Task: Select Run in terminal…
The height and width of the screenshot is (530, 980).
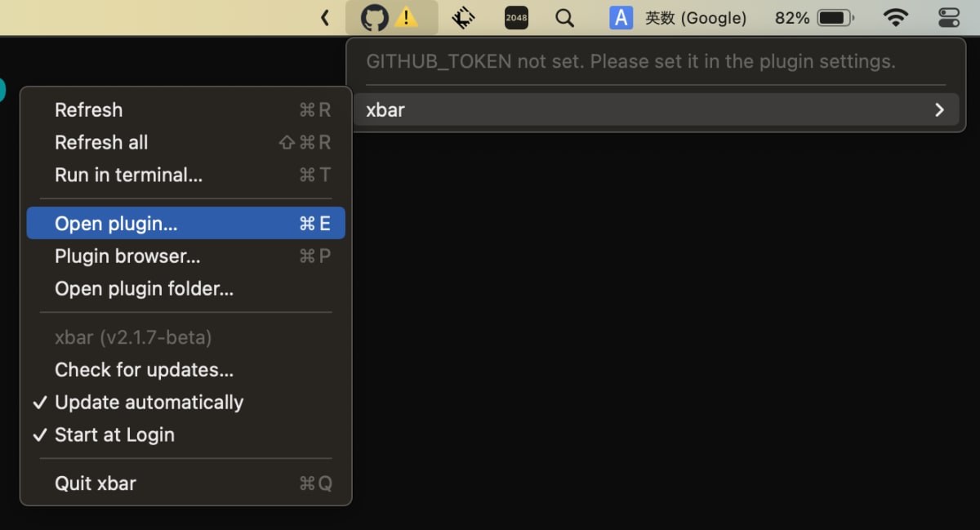Action: click(186, 175)
